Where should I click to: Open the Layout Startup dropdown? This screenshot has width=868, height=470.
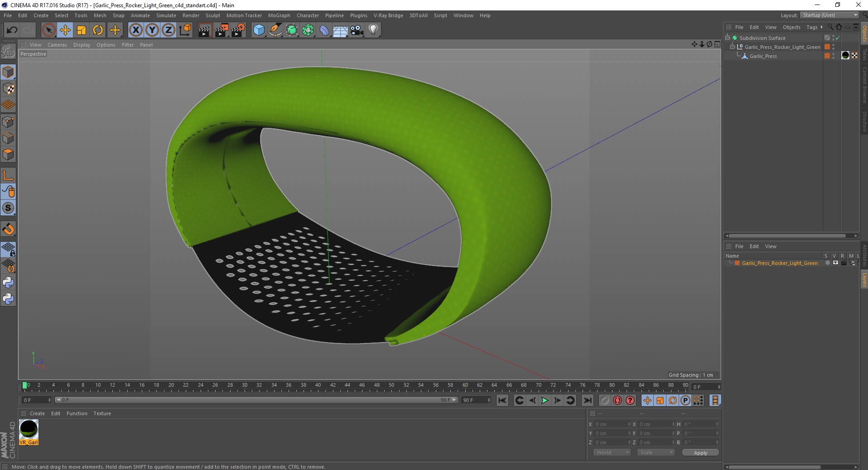(829, 15)
